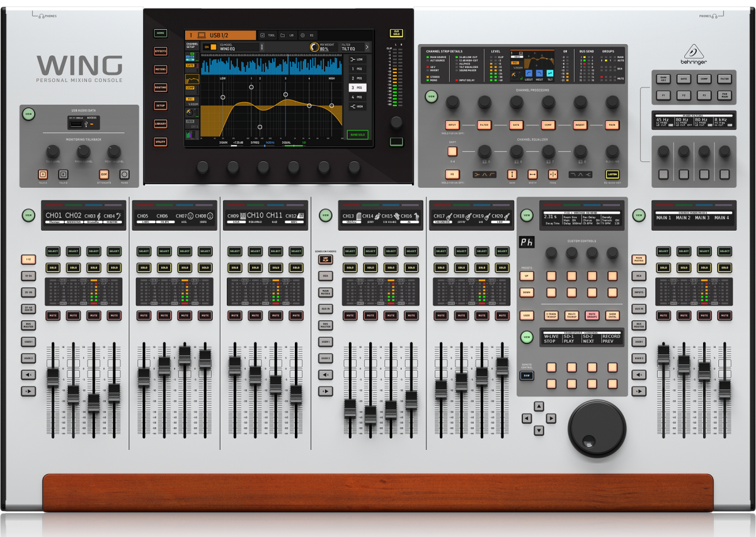The image size is (756, 537).
Task: Click the width arrow icon under Channel Equalizer
Action: pos(533,174)
